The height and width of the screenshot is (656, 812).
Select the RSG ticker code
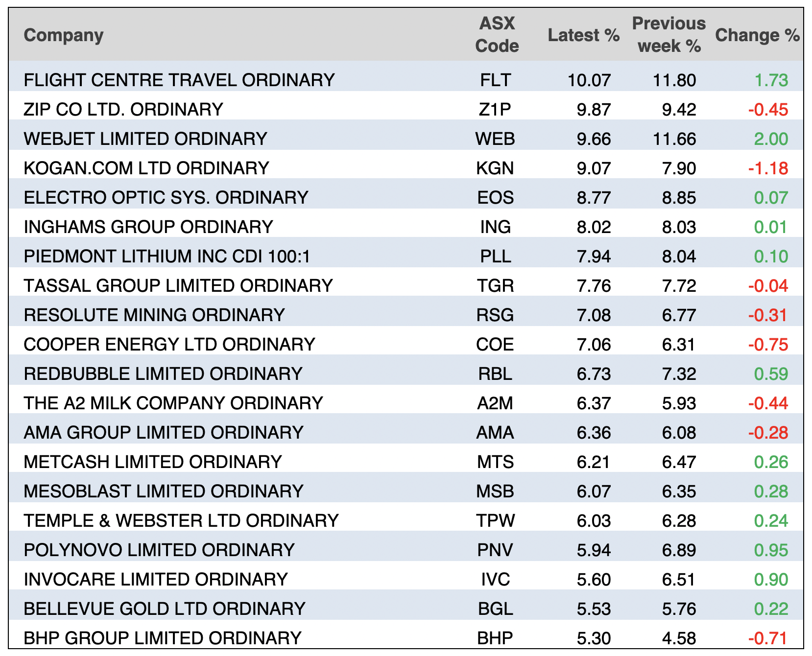(x=495, y=315)
